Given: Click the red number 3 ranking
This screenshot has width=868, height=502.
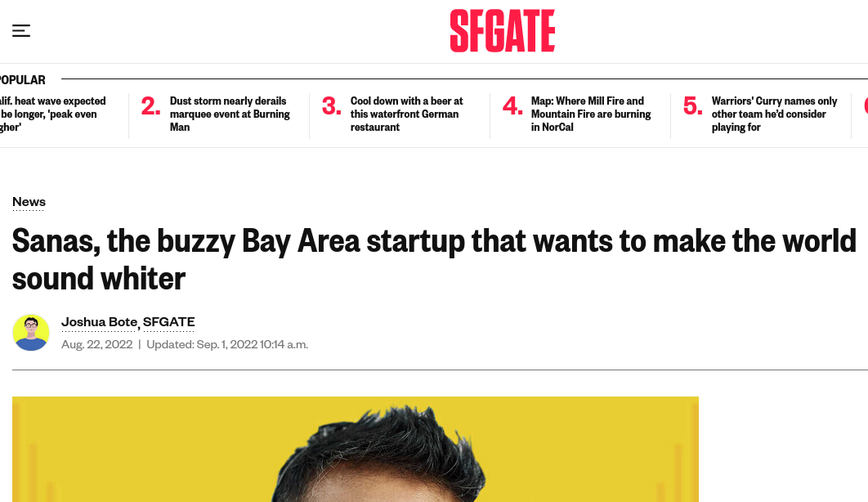Looking at the screenshot, I should 331,106.
